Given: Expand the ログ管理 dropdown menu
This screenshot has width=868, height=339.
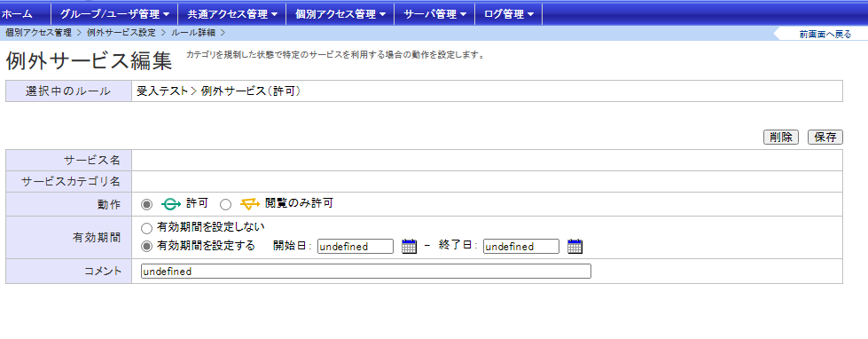Looking at the screenshot, I should click(509, 14).
